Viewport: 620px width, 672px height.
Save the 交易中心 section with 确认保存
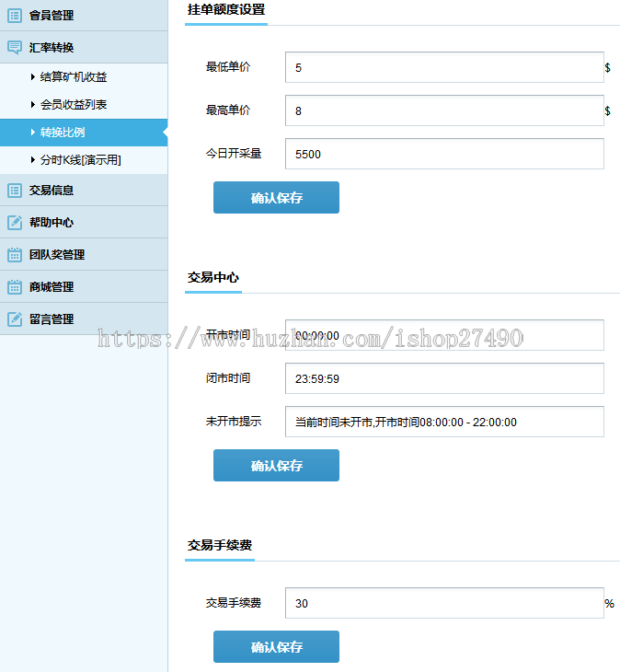click(x=277, y=466)
